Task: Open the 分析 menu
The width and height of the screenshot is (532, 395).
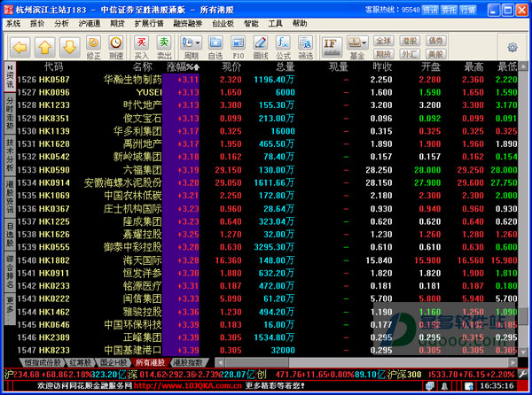Action: [x=61, y=23]
